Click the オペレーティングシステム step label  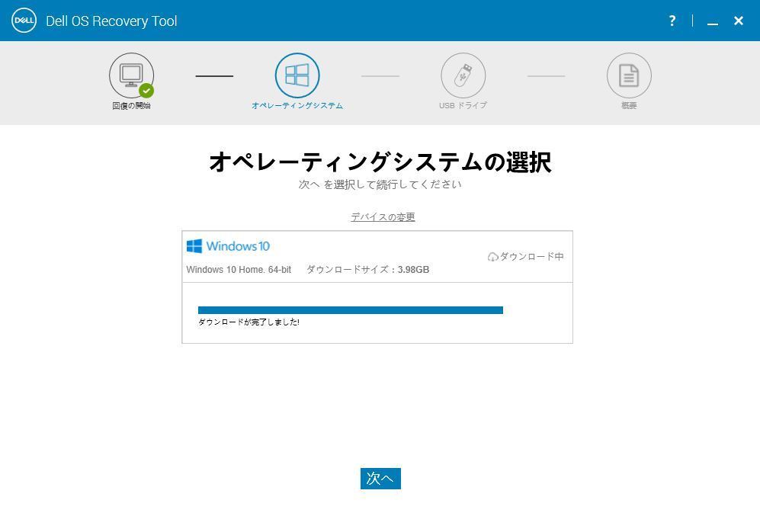(297, 106)
